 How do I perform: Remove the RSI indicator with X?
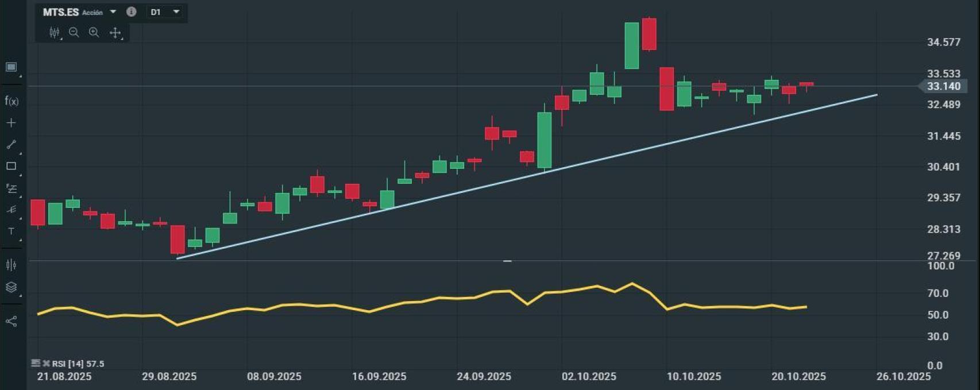click(x=46, y=364)
